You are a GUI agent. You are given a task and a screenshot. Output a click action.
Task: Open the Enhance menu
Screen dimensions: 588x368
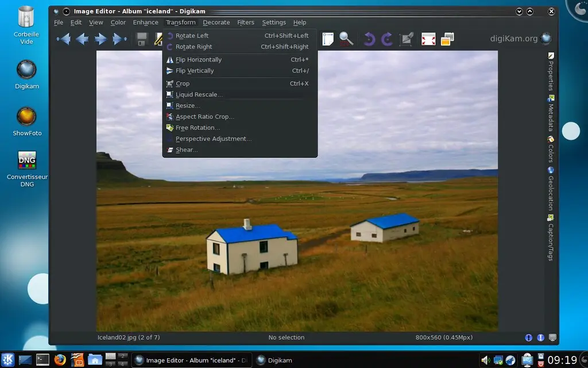click(x=145, y=22)
